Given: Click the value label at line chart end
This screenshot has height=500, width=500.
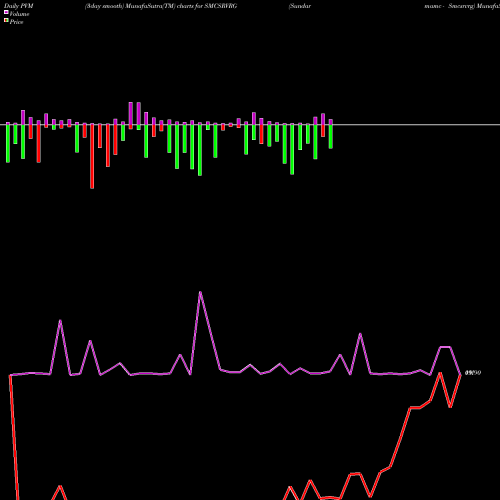Looking at the screenshot, I should 473,373.
